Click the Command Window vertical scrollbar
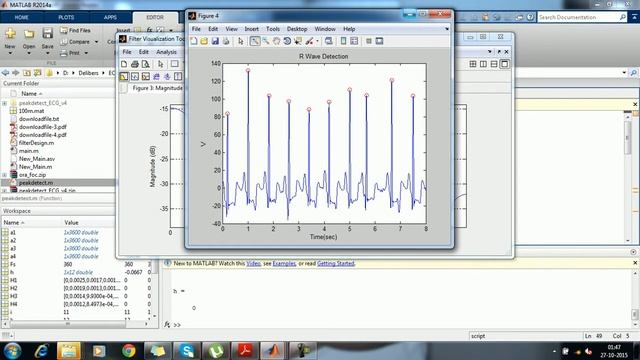 (635, 315)
